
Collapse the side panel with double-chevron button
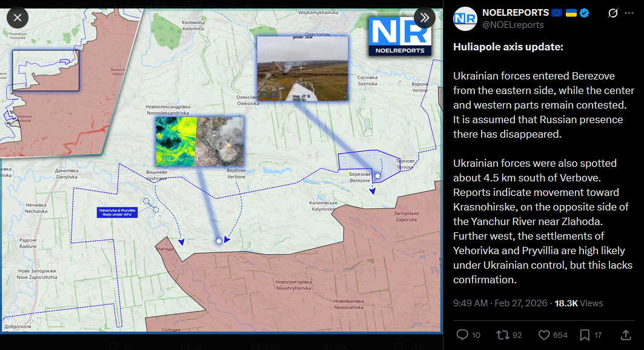(425, 18)
